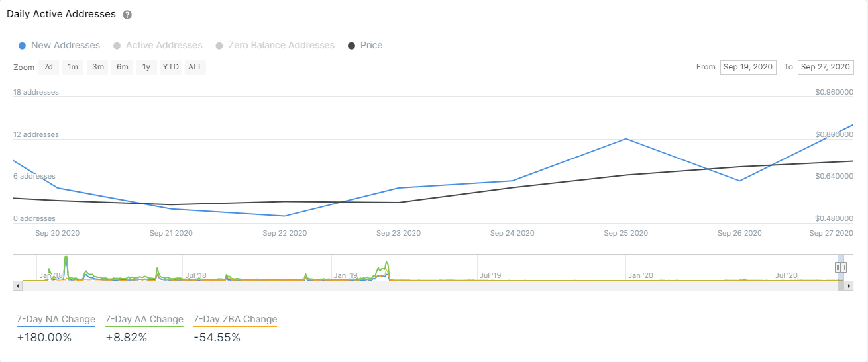Hide the Price line series

tap(365, 46)
